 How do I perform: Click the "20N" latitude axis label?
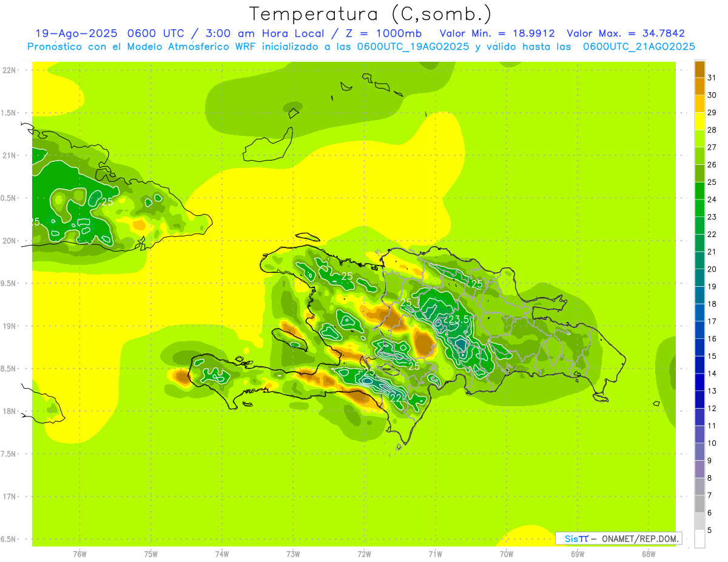(x=10, y=241)
